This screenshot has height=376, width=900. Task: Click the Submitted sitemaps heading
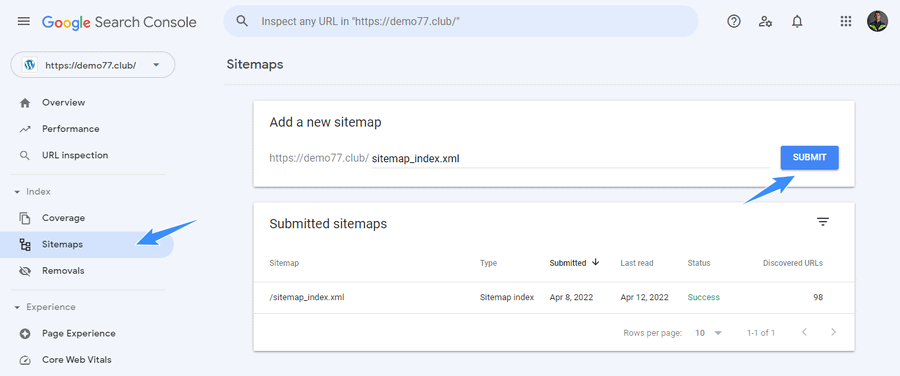pos(328,224)
